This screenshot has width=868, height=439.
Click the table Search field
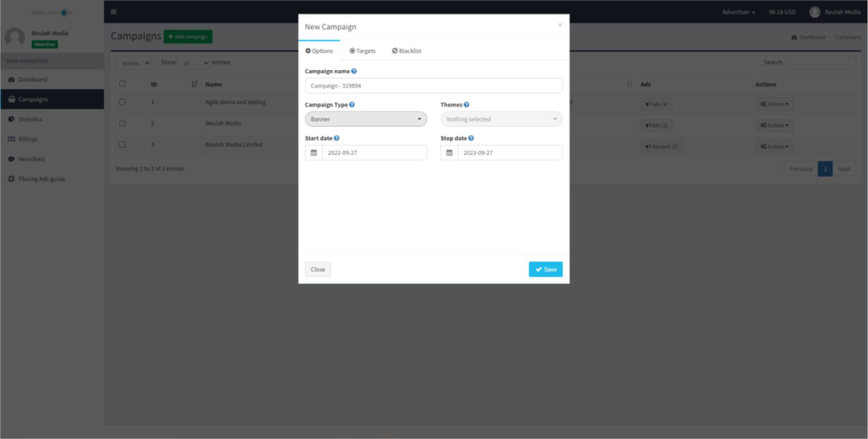[x=820, y=62]
